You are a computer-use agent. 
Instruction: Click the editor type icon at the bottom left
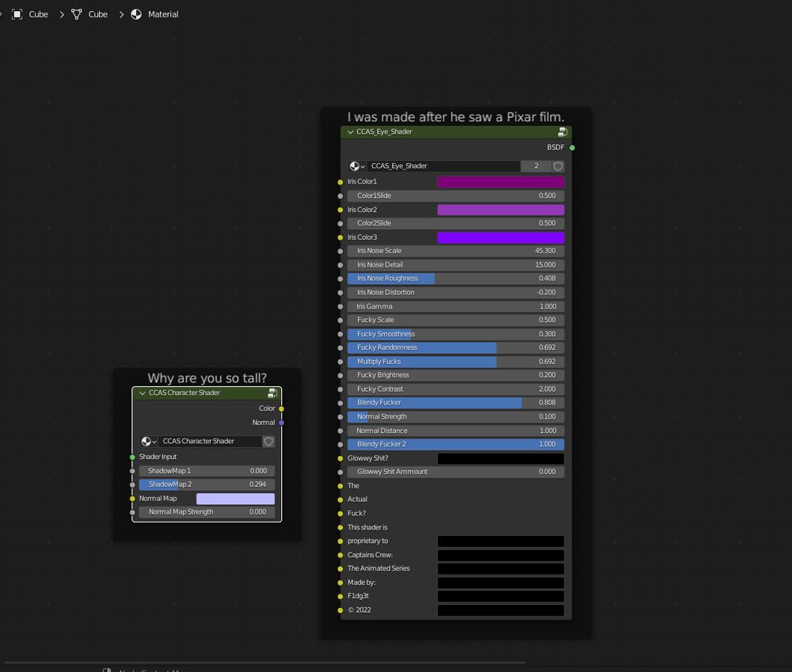point(106,670)
